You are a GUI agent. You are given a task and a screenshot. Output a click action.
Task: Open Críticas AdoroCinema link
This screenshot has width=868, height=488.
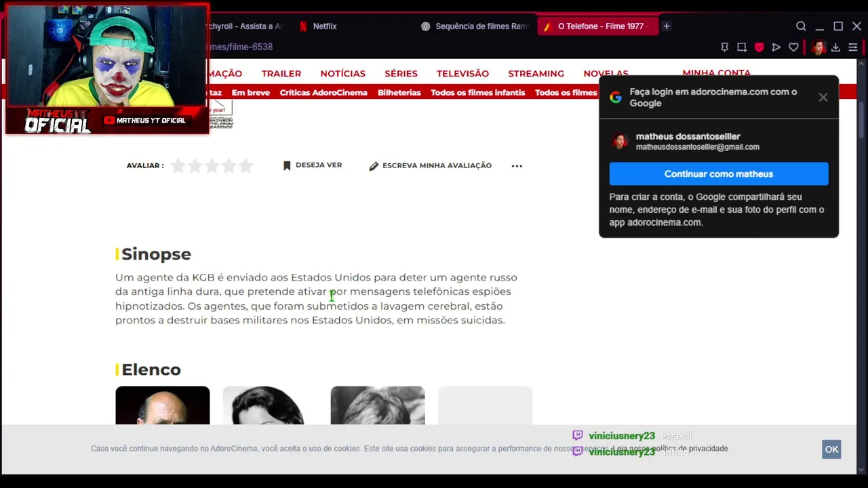(323, 93)
